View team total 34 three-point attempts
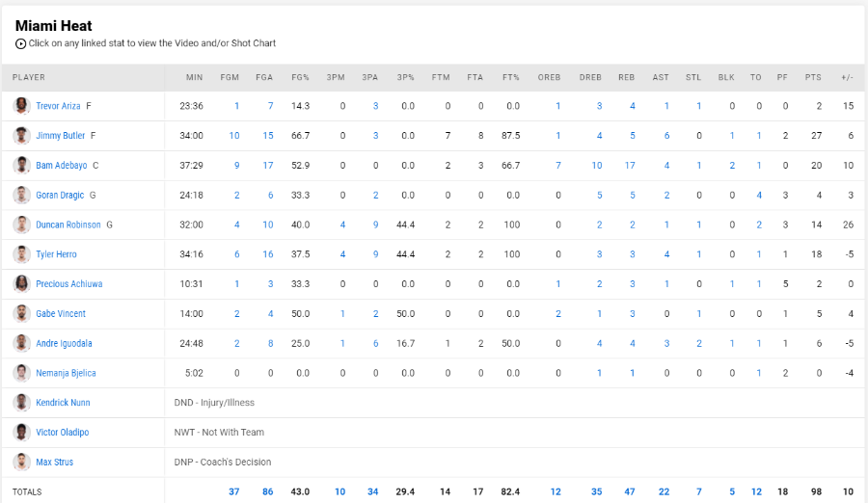The width and height of the screenshot is (868, 503). pos(373,491)
